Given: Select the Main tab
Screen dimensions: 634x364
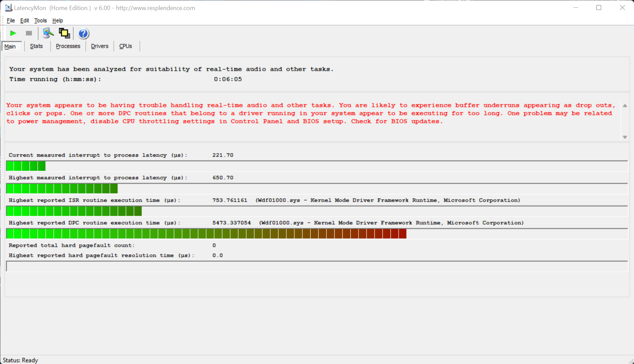Looking at the screenshot, I should [x=10, y=46].
